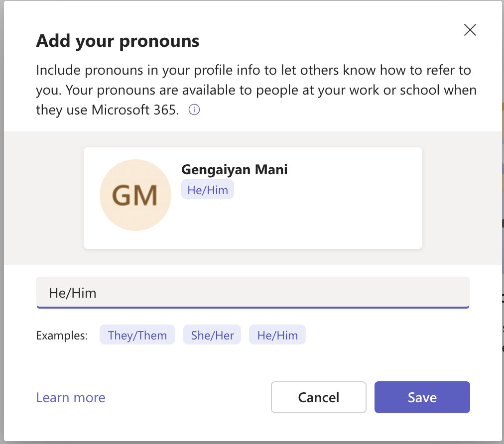
Task: Click the Examples: label
Action: coord(62,335)
